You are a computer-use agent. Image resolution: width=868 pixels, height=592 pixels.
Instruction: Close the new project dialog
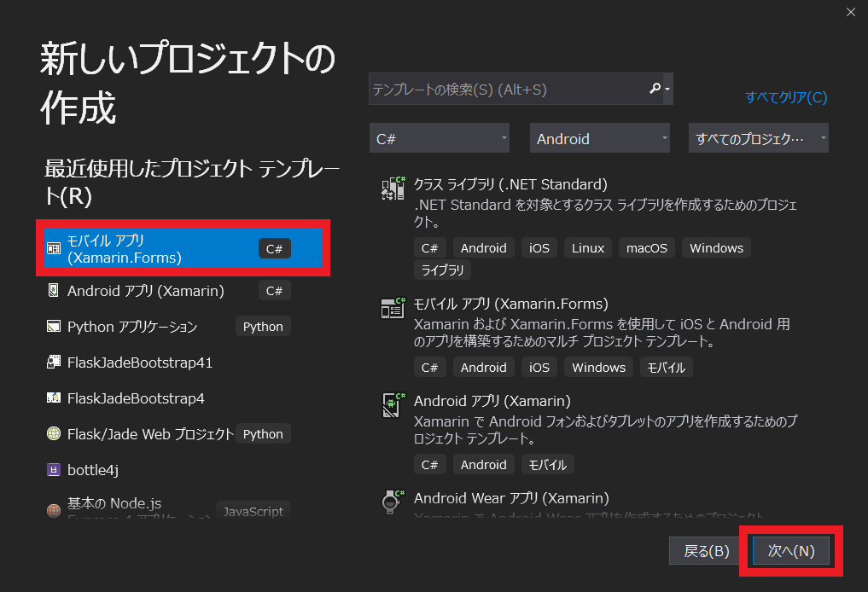pyautogui.click(x=851, y=12)
